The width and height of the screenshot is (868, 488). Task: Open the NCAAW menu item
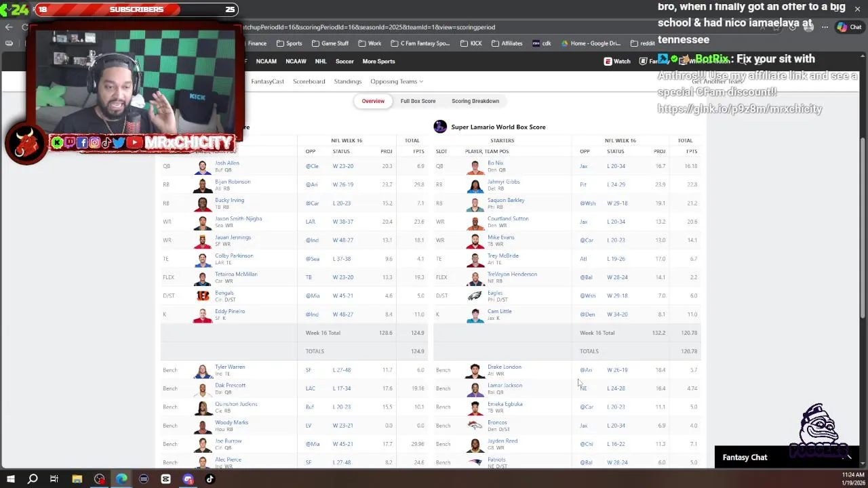point(296,61)
